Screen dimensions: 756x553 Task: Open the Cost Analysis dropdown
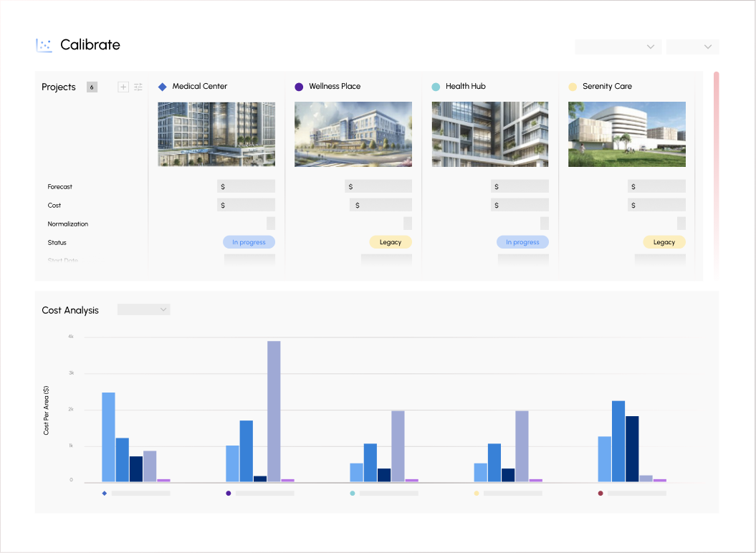click(143, 309)
